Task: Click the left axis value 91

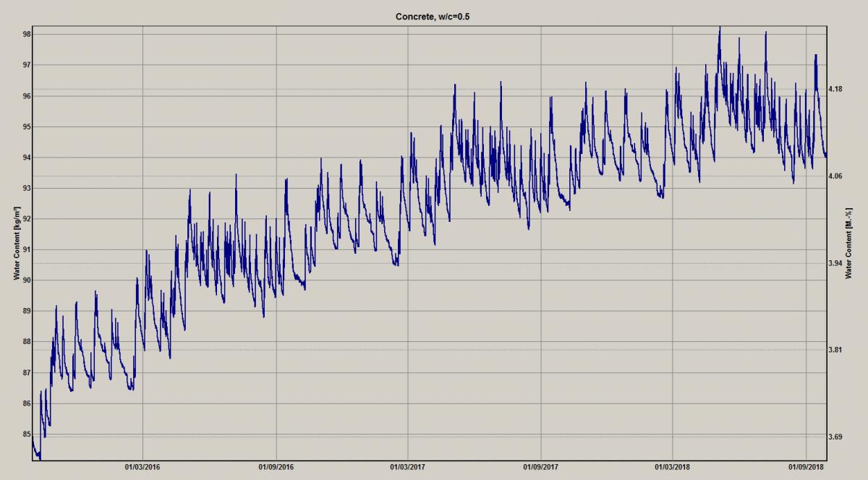Action: coord(26,249)
